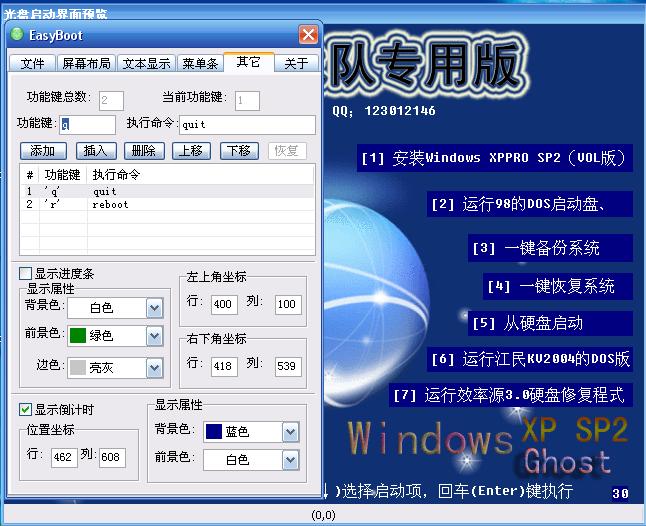
Task: Click countdown 行 field showing 462
Action: click(64, 457)
